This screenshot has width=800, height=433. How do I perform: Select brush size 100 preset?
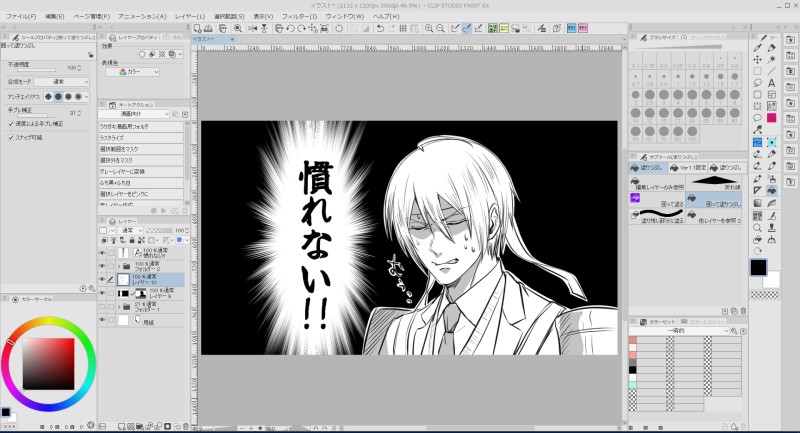[x=692, y=134]
